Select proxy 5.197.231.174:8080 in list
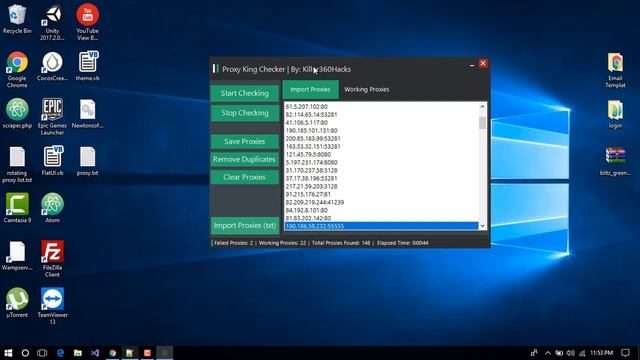This screenshot has width=640, height=360. tap(381, 162)
